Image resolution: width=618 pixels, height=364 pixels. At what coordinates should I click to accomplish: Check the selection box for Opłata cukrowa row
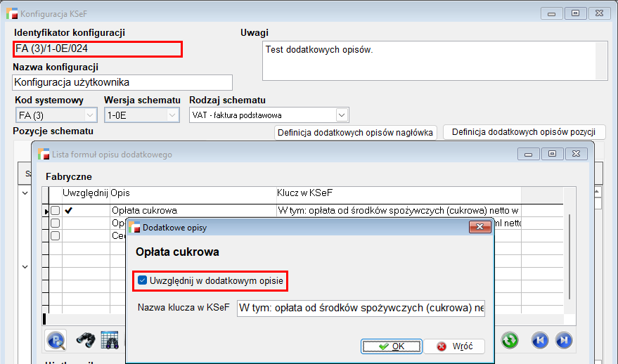tap(55, 210)
